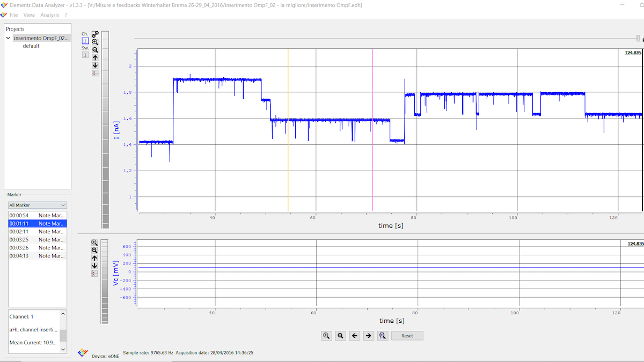
Task: Click the slider handle above the current plot
Action: tap(638, 38)
